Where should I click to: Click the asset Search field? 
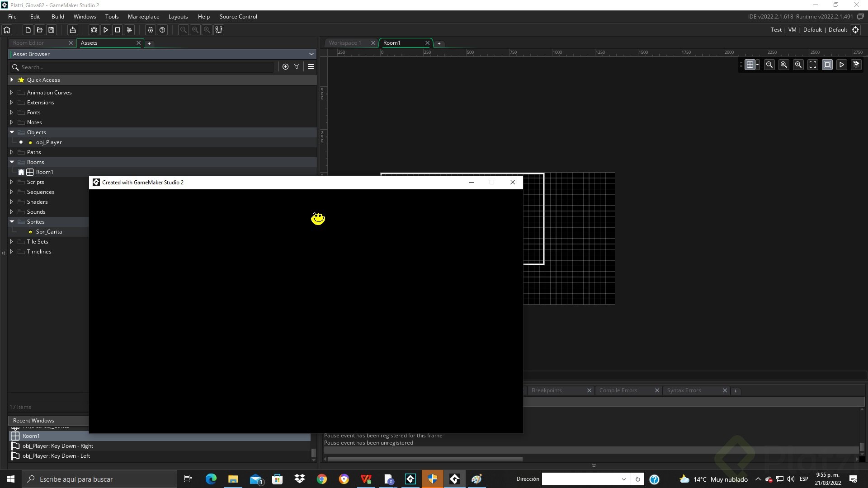[145, 67]
